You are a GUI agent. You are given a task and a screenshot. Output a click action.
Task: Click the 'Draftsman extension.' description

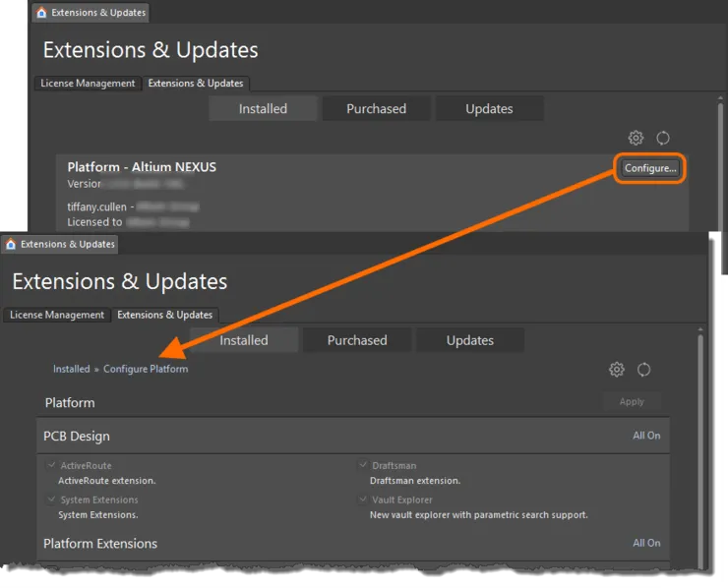click(415, 481)
